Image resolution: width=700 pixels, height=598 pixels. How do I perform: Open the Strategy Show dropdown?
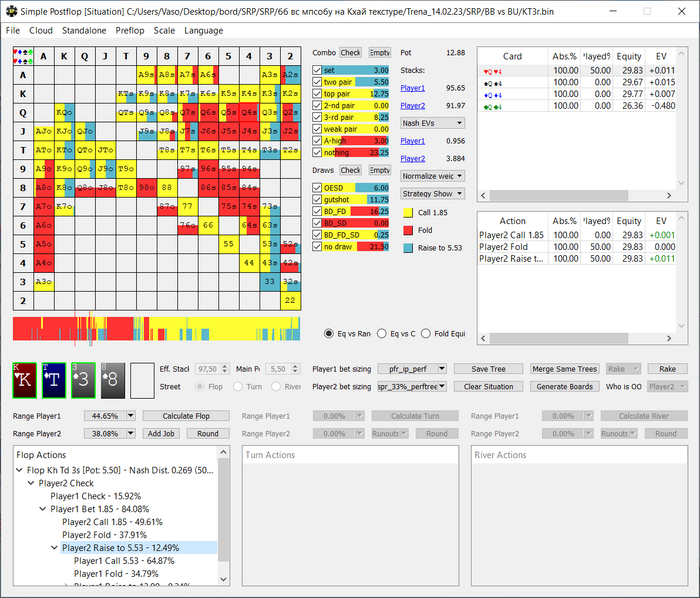432,194
